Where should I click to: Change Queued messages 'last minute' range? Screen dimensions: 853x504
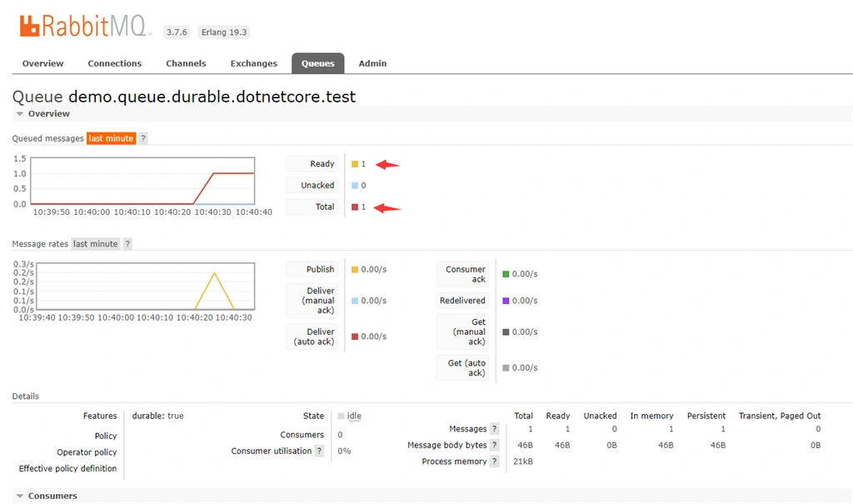point(111,138)
